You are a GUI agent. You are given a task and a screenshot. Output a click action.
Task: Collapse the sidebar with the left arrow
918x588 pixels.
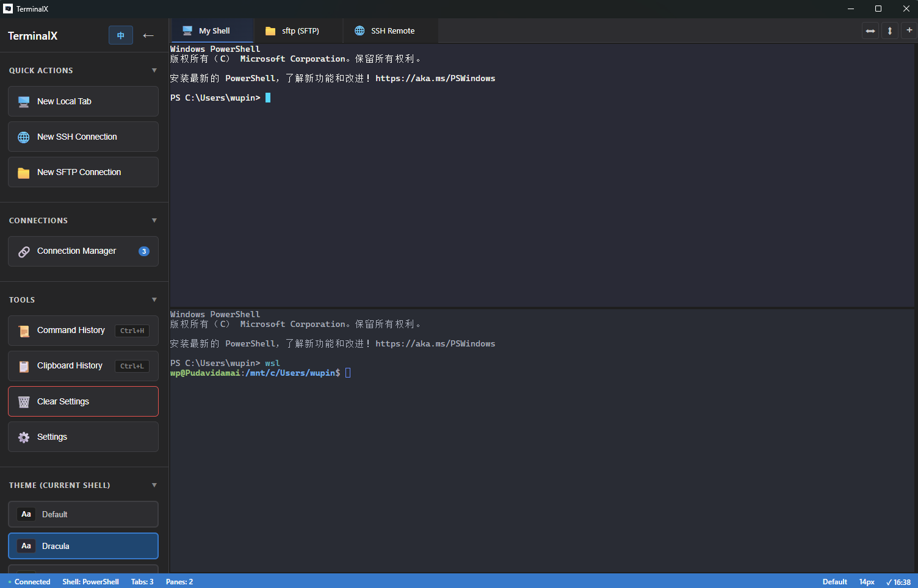pos(148,35)
